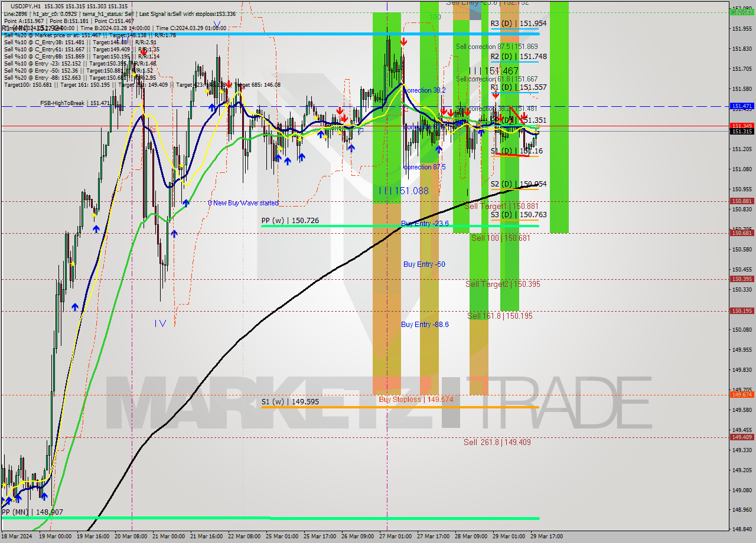Image resolution: width=756 pixels, height=543 pixels.
Task: Click the 149.409 price axis tag
Action: (742, 437)
